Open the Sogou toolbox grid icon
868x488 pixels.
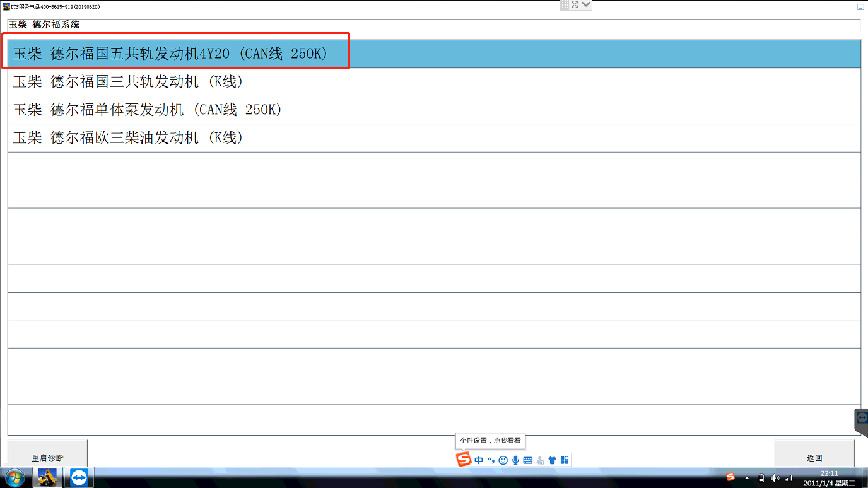(565, 460)
